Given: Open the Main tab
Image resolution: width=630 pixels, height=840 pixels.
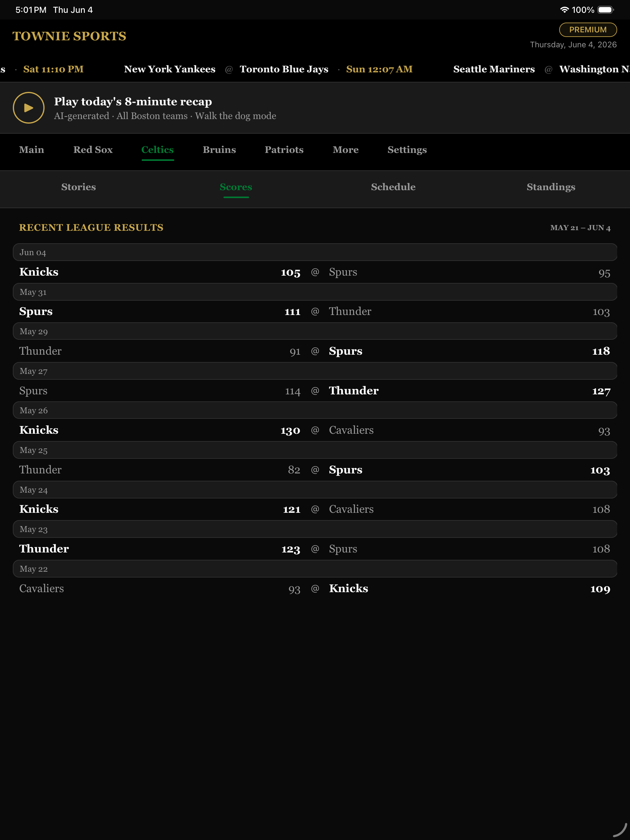Looking at the screenshot, I should coord(31,150).
